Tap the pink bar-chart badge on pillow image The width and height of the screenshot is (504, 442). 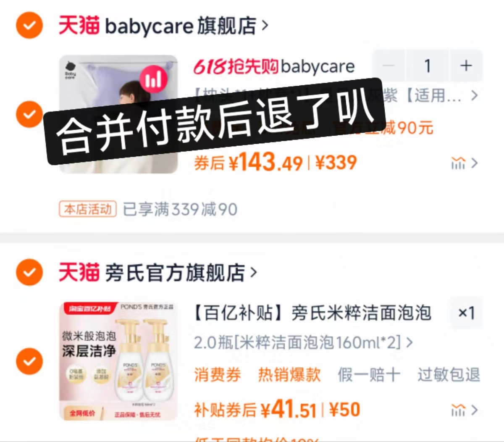pos(154,79)
